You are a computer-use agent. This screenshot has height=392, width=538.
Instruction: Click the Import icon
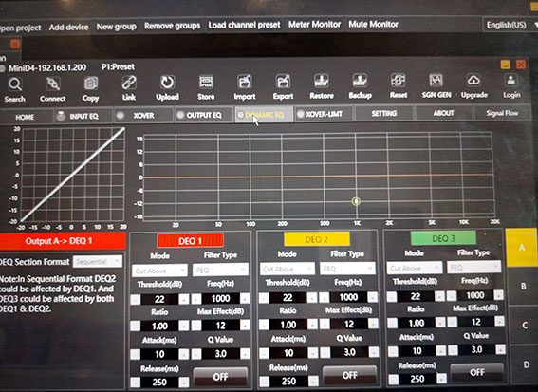tap(244, 82)
